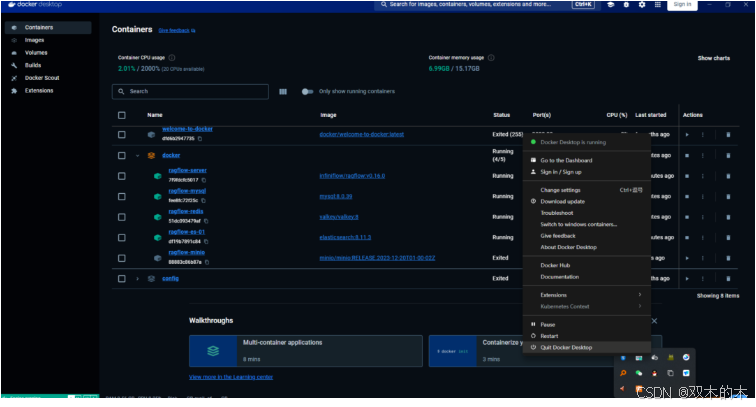The width and height of the screenshot is (756, 407).
Task: Delete the welcome-to-docker container
Action: click(728, 135)
